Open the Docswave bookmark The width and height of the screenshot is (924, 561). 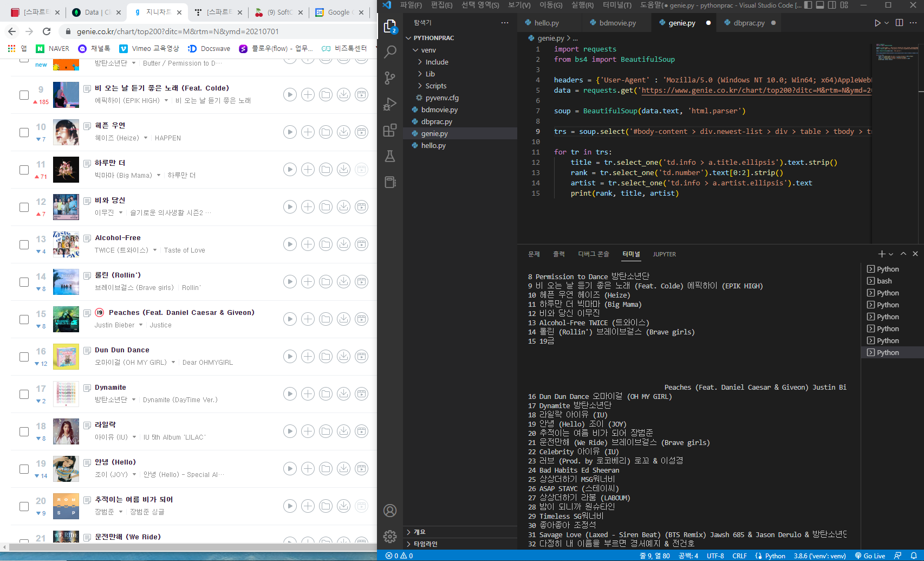209,48
